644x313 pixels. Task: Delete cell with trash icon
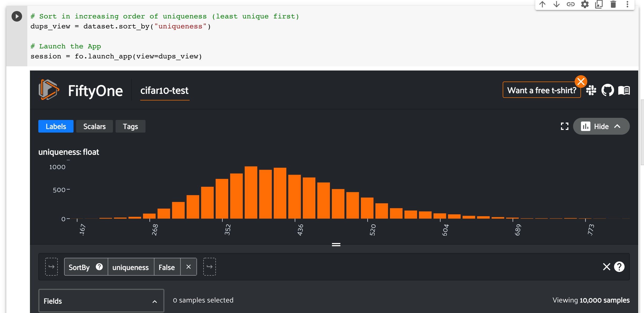click(x=613, y=4)
